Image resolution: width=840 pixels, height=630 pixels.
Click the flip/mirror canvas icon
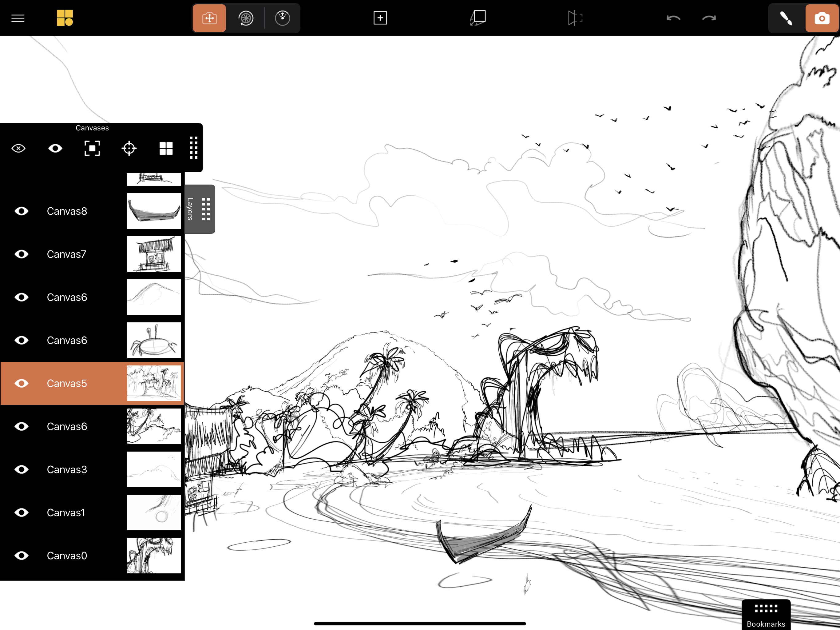(x=575, y=18)
